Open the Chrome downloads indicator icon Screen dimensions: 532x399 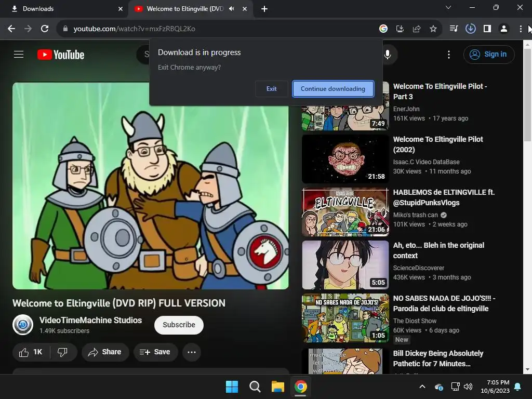(470, 29)
